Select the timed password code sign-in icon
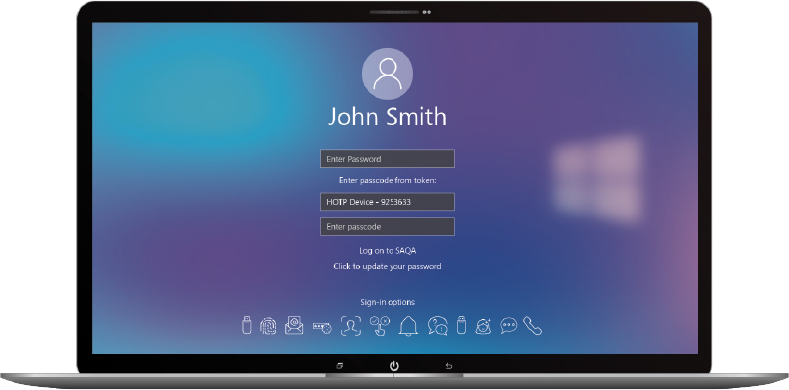This screenshot has height=390, width=789. 322,327
